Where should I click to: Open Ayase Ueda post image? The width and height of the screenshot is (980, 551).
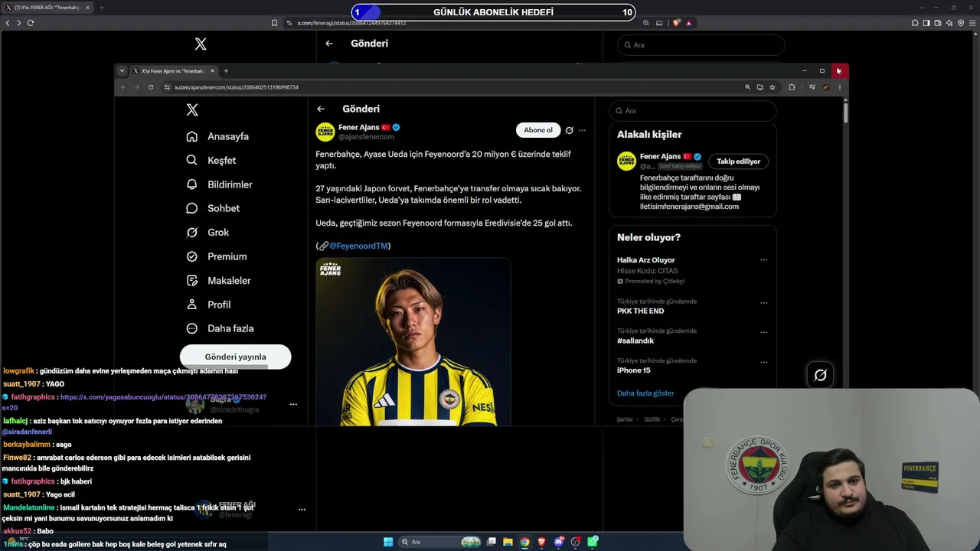click(x=413, y=341)
